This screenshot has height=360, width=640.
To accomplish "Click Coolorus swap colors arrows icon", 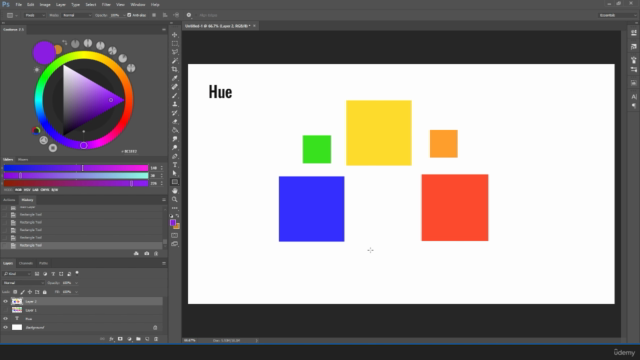I will click(64, 42).
